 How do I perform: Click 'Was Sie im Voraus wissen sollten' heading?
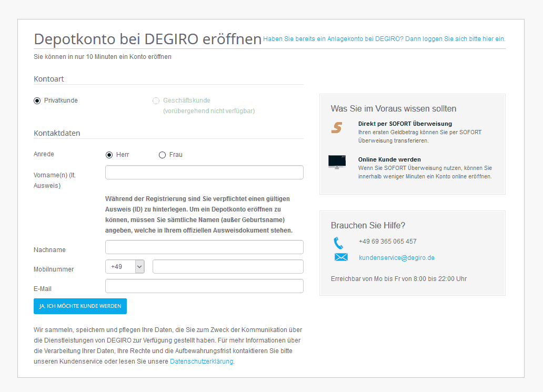394,109
